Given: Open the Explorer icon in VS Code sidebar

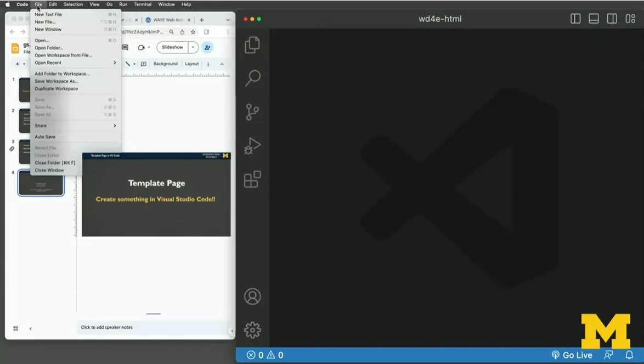Looking at the screenshot, I should 252,45.
